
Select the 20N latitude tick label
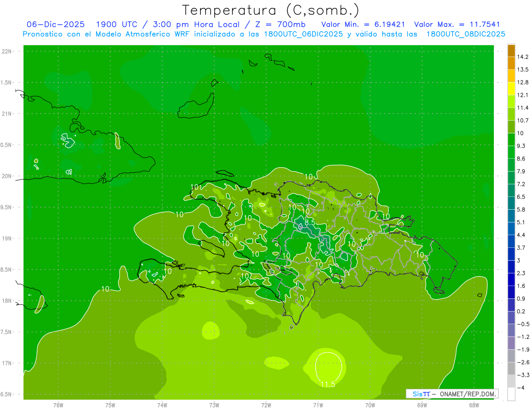pos(7,176)
